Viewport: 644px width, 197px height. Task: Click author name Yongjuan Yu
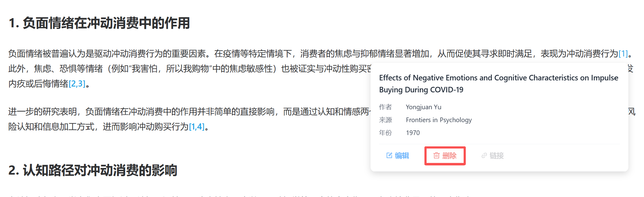tap(424, 107)
